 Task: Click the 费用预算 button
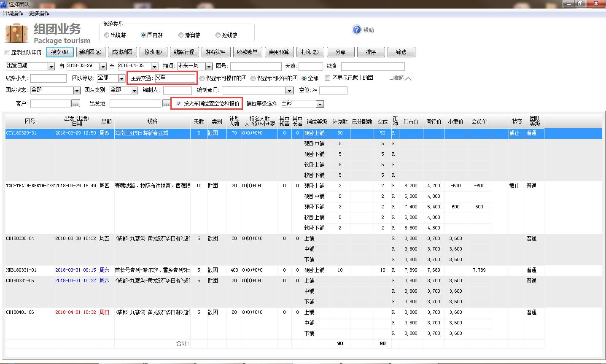pos(279,52)
